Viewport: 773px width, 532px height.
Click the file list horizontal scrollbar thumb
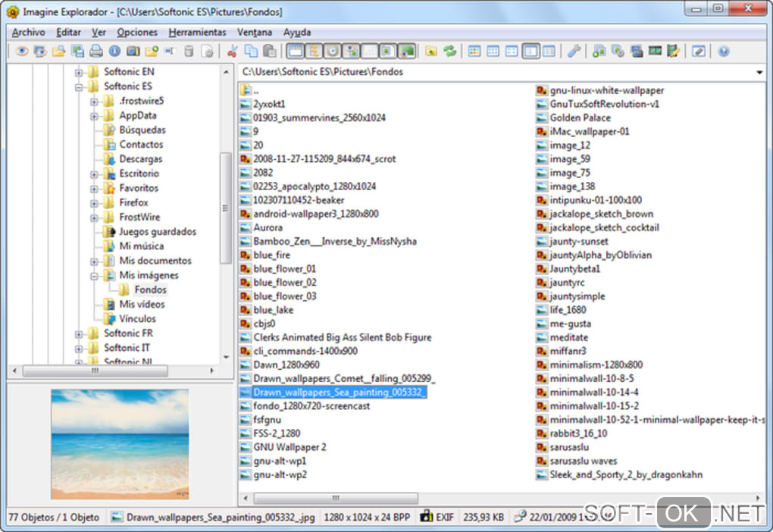click(336, 498)
